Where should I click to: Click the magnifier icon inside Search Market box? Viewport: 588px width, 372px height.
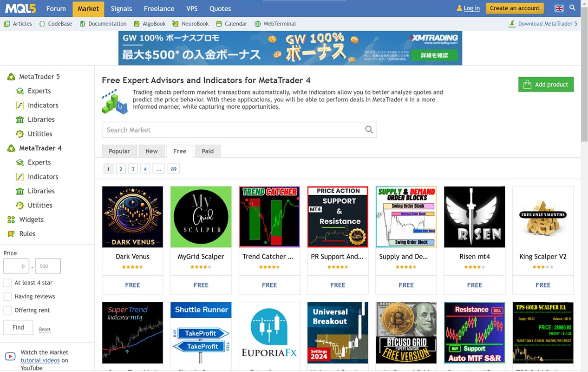tap(369, 130)
